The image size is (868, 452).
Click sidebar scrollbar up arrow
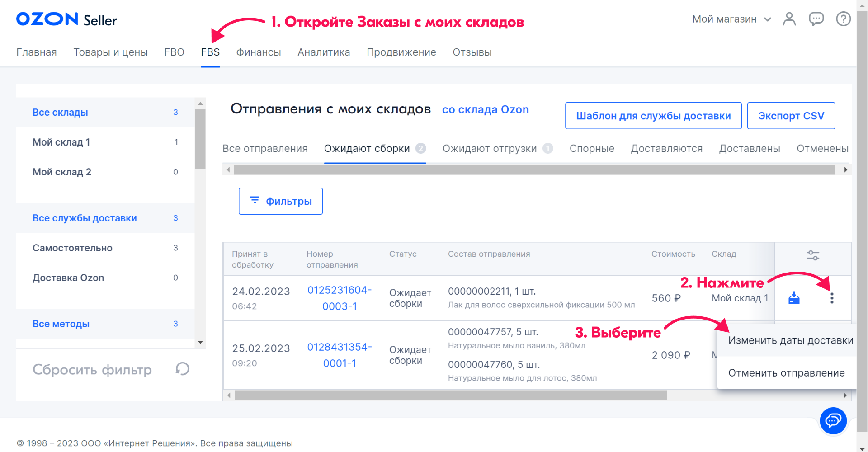coord(200,104)
